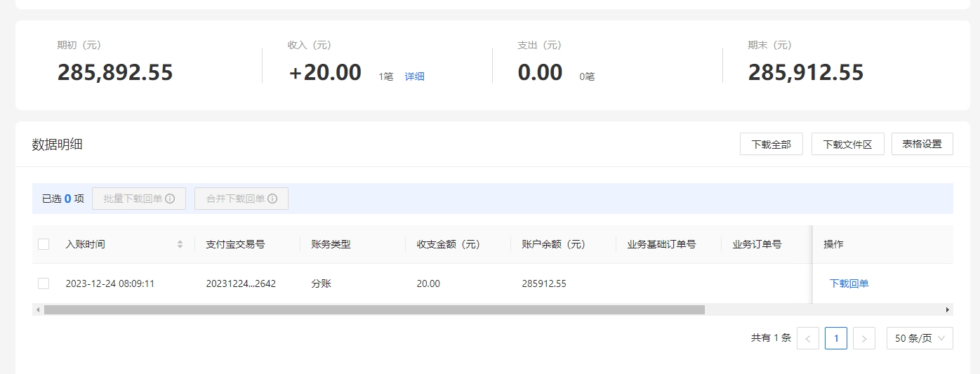The width and height of the screenshot is (980, 374).
Task: Sort by 入账时间 using sort arrows
Action: pos(180,244)
